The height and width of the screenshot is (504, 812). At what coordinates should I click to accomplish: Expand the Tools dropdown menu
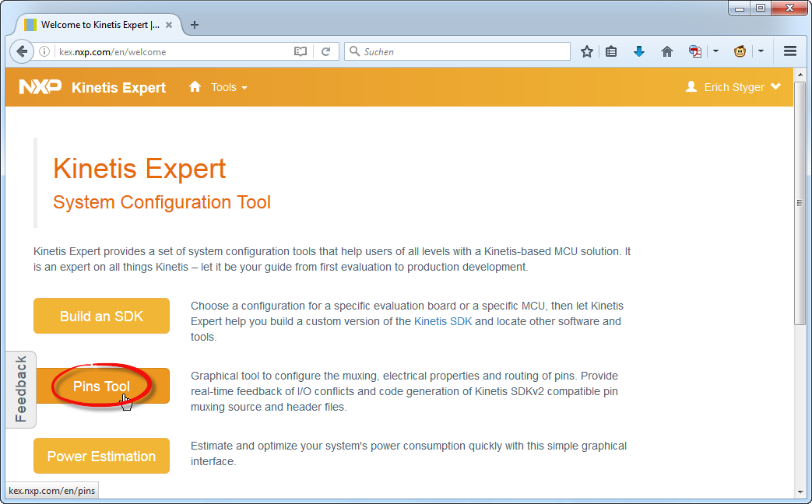pyautogui.click(x=229, y=87)
